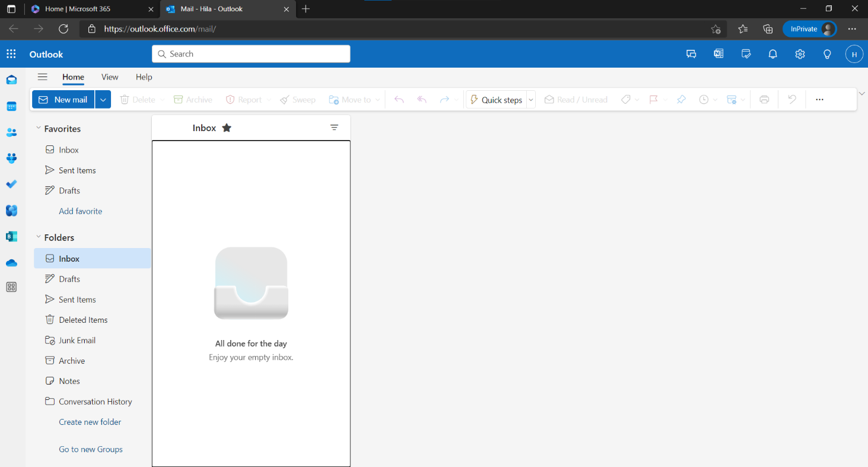Open Drafts under Folders
Screen dimensions: 868x467
click(92, 279)
